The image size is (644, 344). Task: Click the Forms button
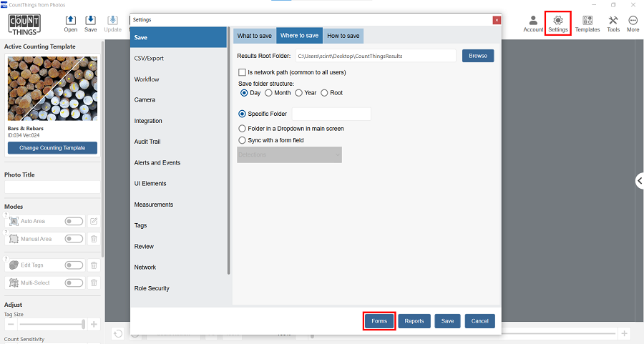[x=379, y=321]
